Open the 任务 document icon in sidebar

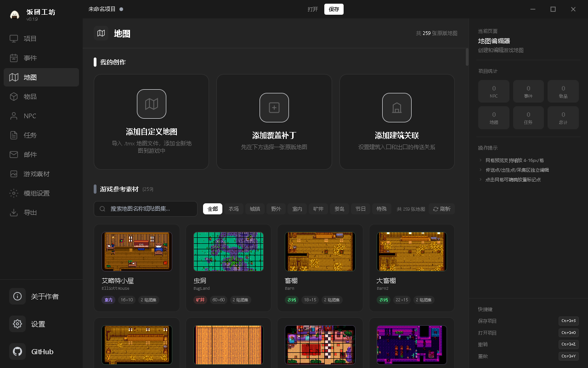click(x=14, y=135)
